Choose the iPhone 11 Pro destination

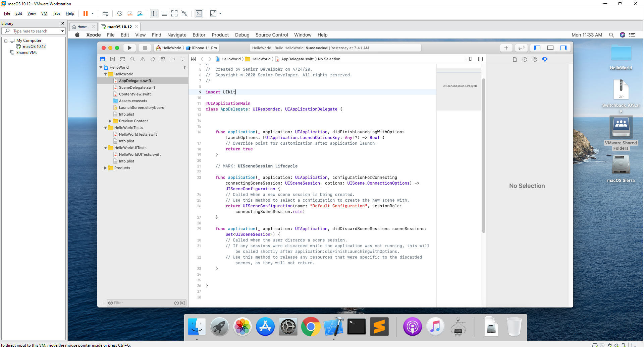202,48
